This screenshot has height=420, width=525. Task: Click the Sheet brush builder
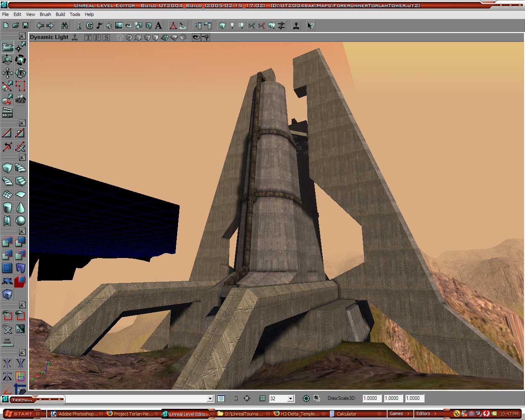tap(21, 194)
